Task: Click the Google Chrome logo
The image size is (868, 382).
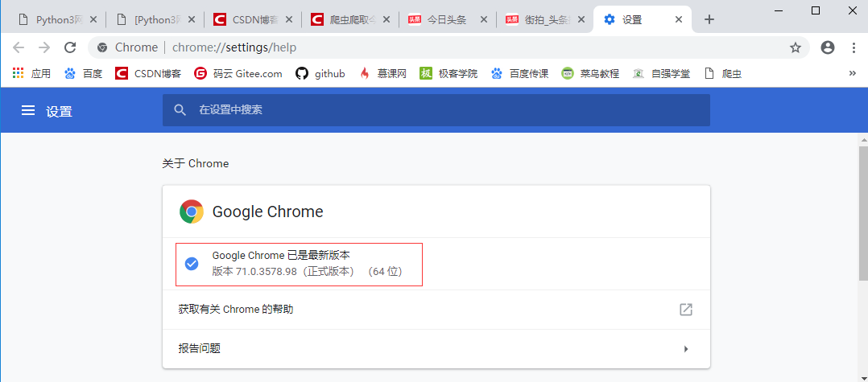Action: click(192, 212)
